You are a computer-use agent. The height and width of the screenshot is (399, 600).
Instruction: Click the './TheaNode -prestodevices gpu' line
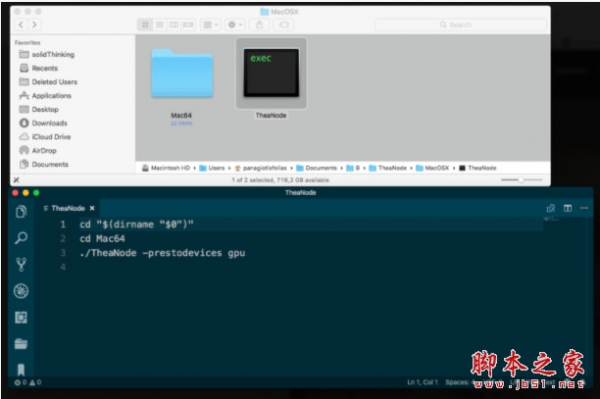tap(163, 253)
